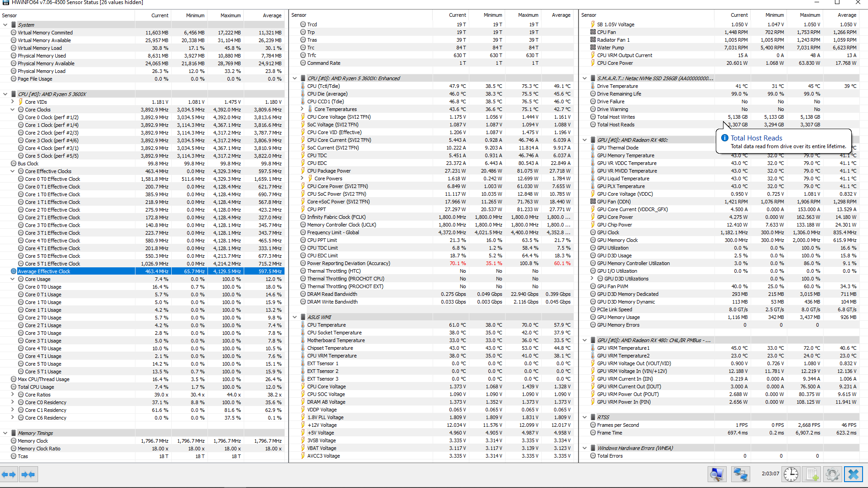
Task: Click the lightning icon next to CPU VRM Output Current
Action: point(593,55)
